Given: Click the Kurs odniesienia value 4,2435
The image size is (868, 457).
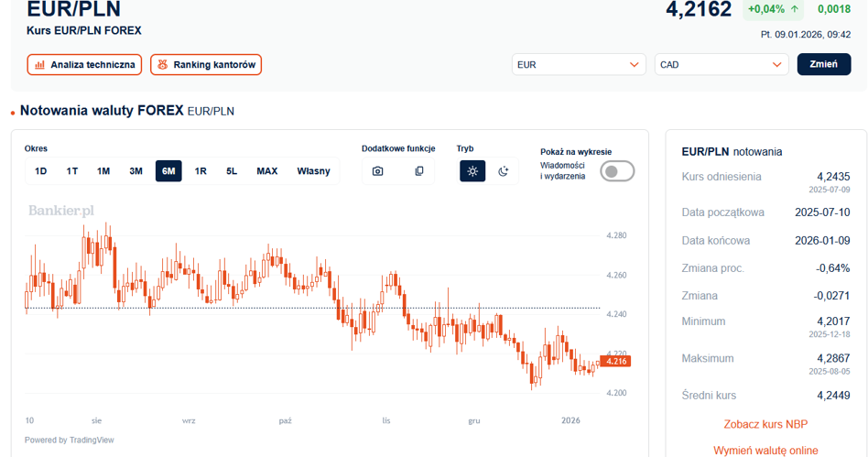Looking at the screenshot, I should pos(833,177).
